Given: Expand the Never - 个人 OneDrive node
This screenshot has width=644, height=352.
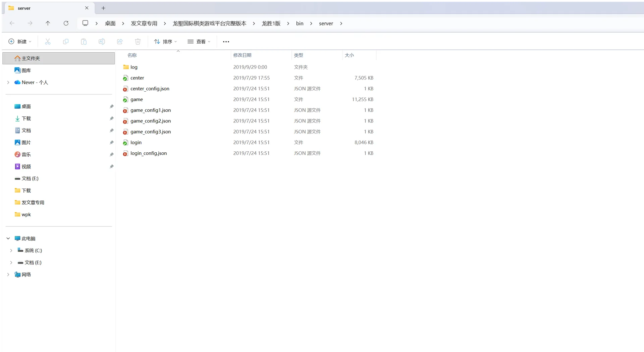Looking at the screenshot, I should tap(8, 83).
